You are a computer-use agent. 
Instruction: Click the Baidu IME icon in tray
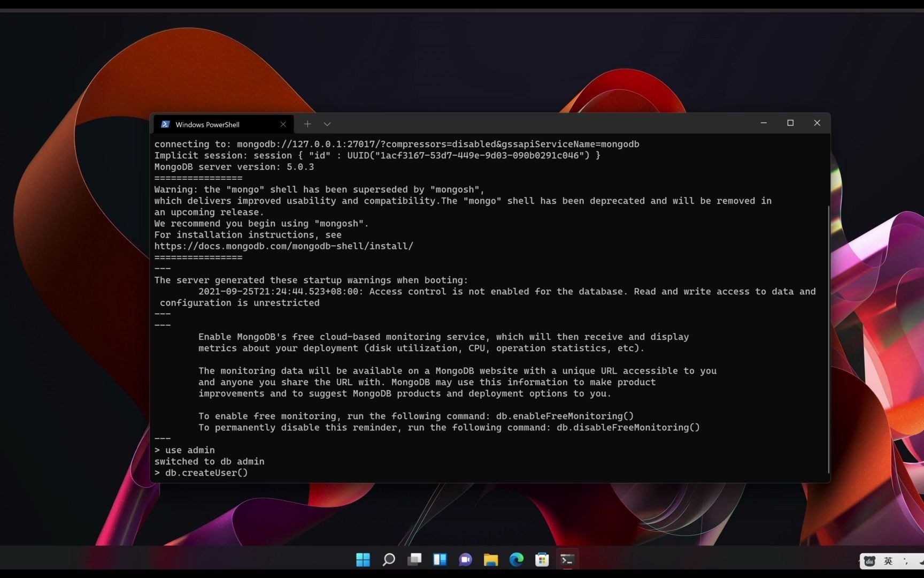(x=870, y=561)
